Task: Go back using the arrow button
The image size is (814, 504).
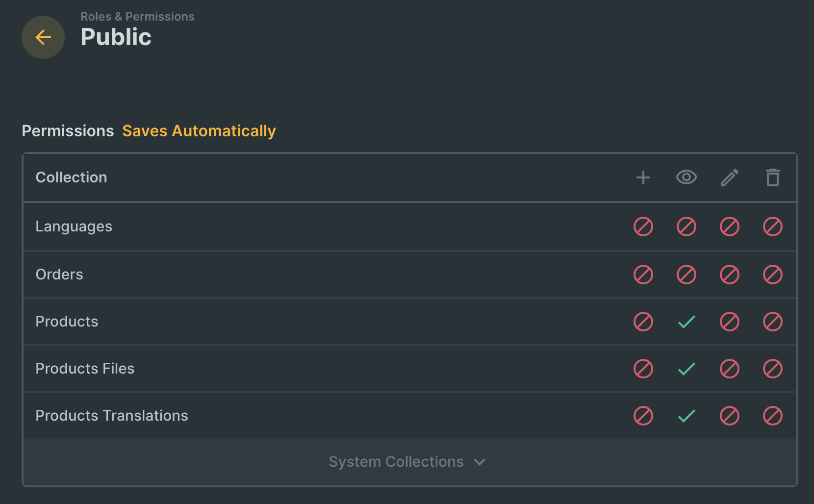Action: (x=43, y=37)
